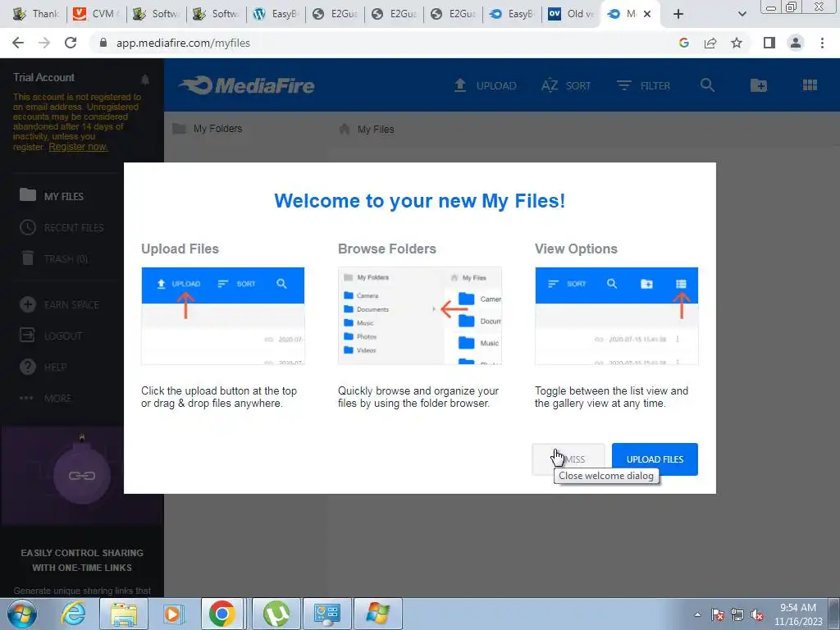840x630 pixels.
Task: Open the Windows Start menu
Action: click(x=22, y=614)
